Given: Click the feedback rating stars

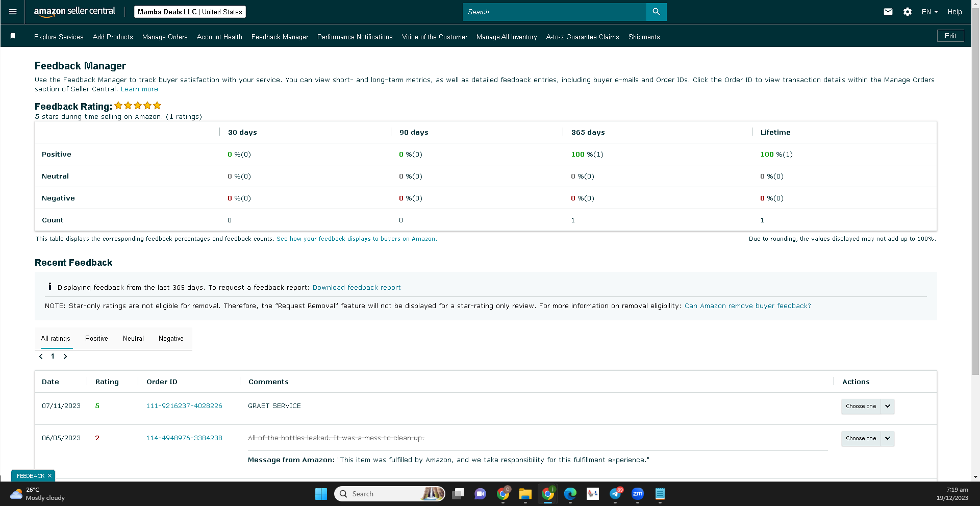Looking at the screenshot, I should pyautogui.click(x=138, y=106).
